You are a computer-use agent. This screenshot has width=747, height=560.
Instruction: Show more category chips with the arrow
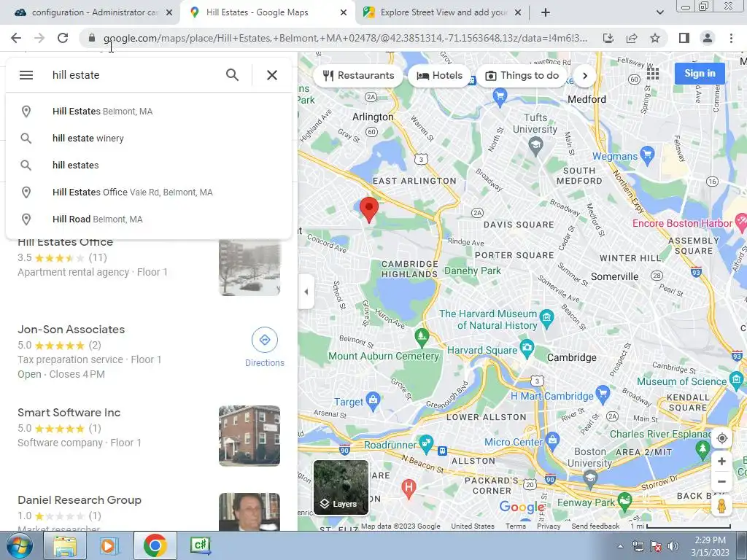click(585, 76)
